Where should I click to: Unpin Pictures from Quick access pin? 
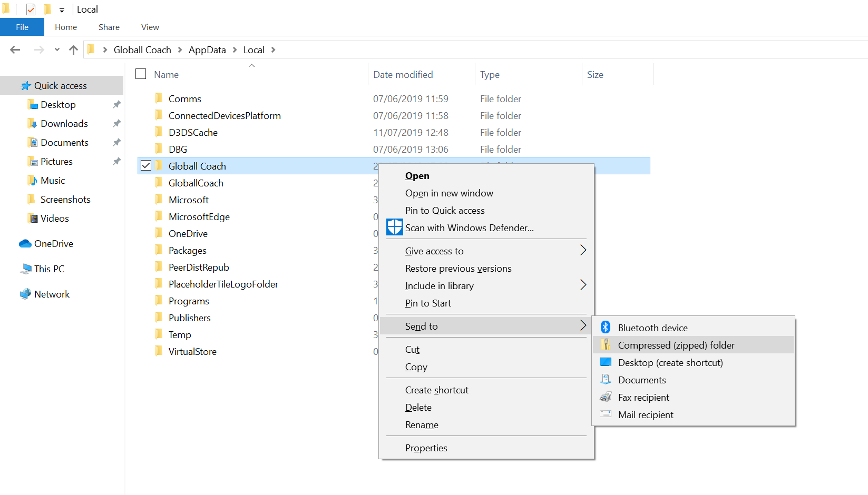pyautogui.click(x=117, y=162)
